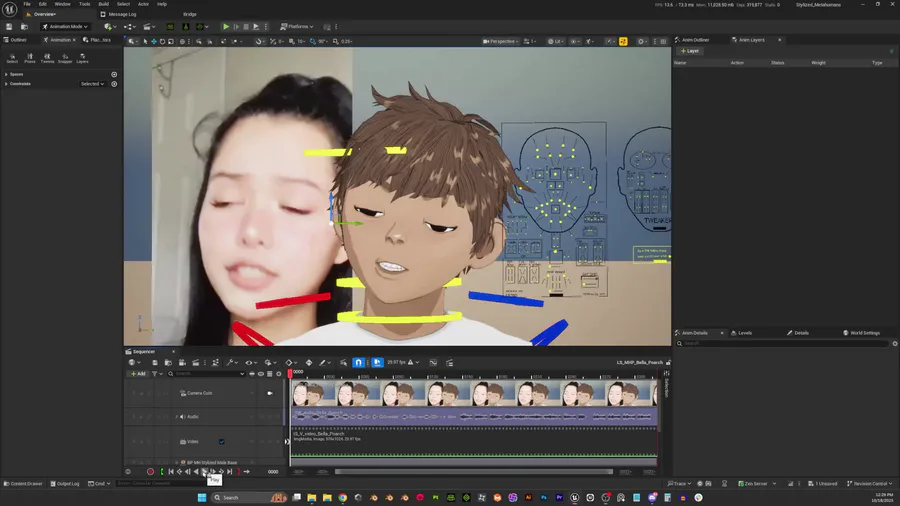The width and height of the screenshot is (900, 506).
Task: Toggle the Video track checkbox
Action: point(221,441)
